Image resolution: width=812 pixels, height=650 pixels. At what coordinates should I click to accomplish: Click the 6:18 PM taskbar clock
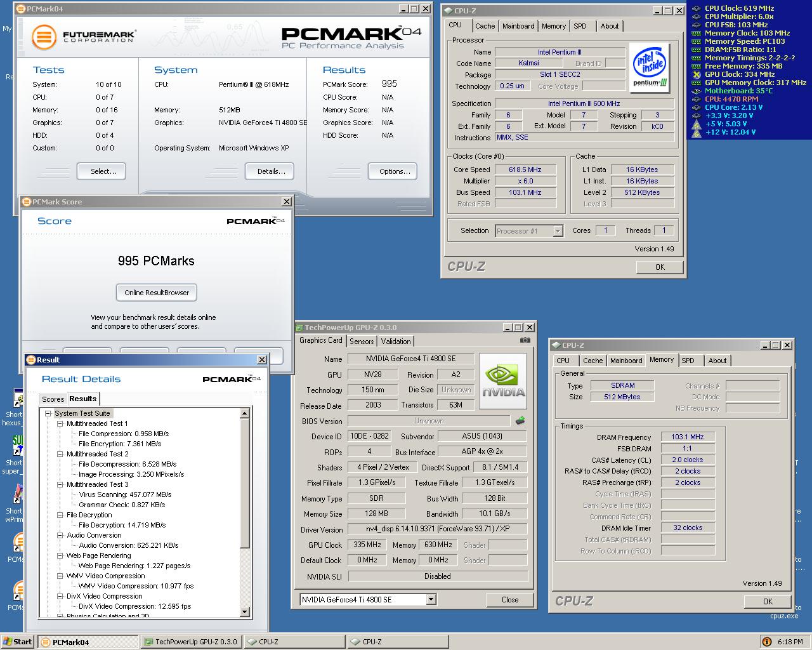790,642
